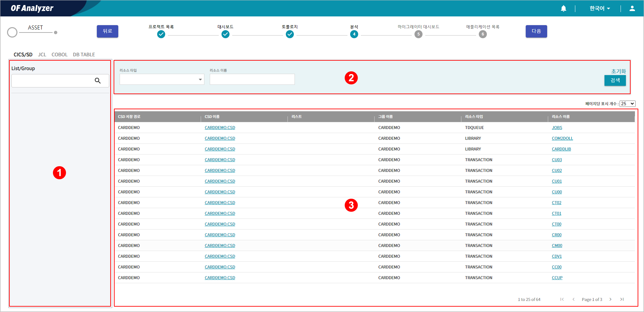The width and height of the screenshot is (644, 312).
Task: Open the CU01 resource link
Action: pyautogui.click(x=557, y=181)
